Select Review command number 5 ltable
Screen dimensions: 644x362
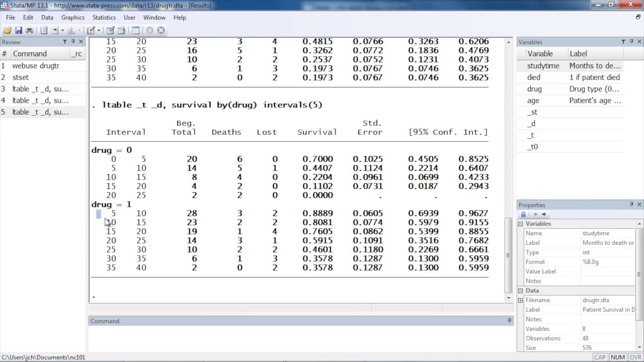pyautogui.click(x=43, y=112)
